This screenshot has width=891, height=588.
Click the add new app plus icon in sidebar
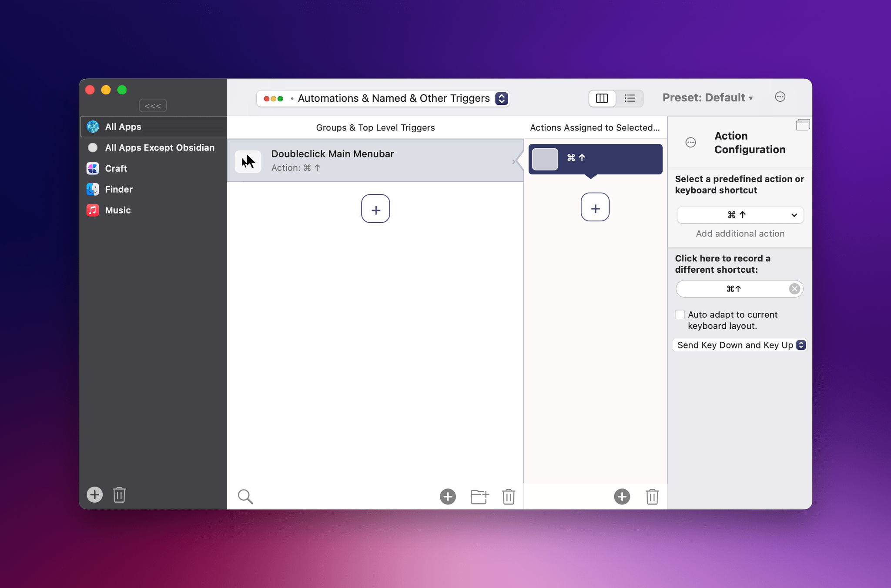click(95, 495)
